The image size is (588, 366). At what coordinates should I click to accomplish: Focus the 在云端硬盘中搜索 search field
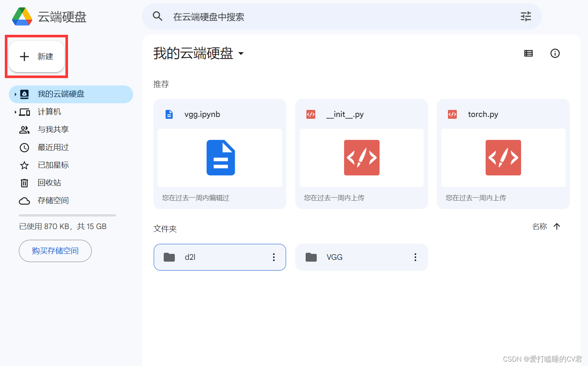click(341, 17)
